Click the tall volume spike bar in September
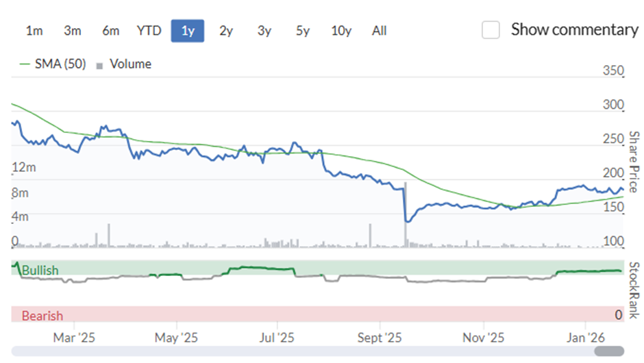Image resolution: width=644 pixels, height=363 pixels. [406, 214]
